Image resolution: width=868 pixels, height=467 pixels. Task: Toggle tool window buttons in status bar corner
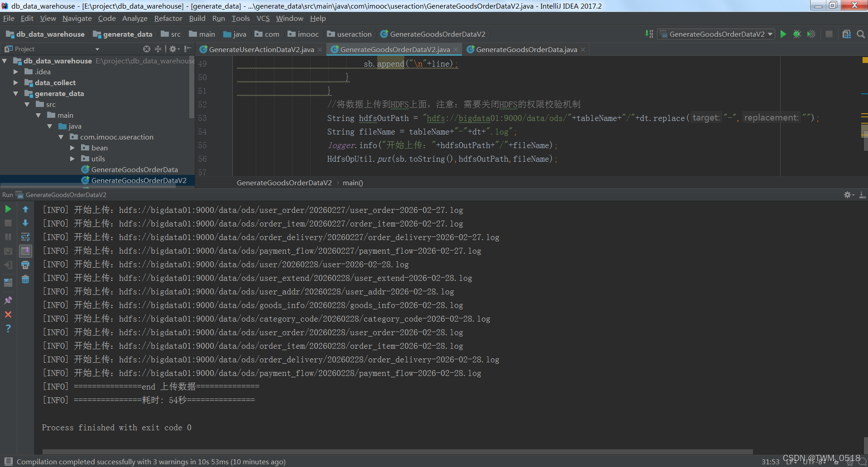[x=8, y=462]
